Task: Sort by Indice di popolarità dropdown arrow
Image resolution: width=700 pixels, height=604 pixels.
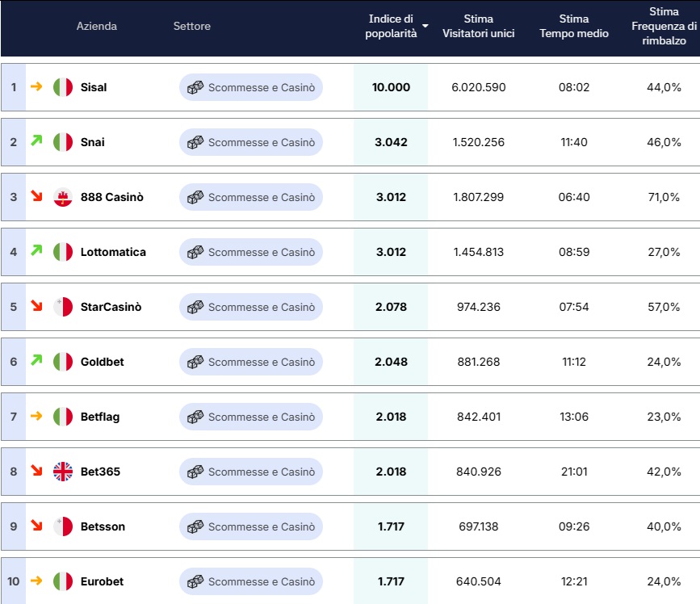Action: tap(425, 27)
